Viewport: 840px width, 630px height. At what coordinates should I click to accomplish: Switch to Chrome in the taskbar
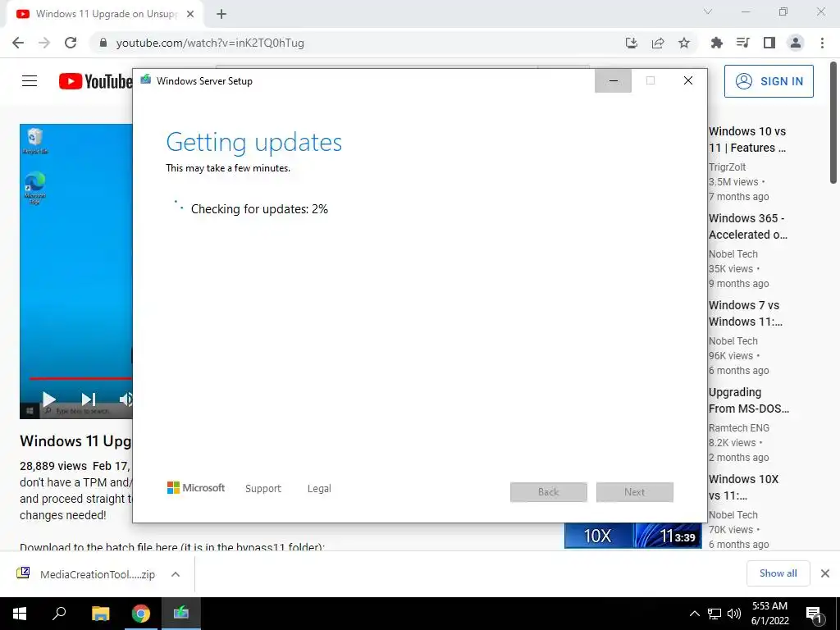(x=141, y=614)
